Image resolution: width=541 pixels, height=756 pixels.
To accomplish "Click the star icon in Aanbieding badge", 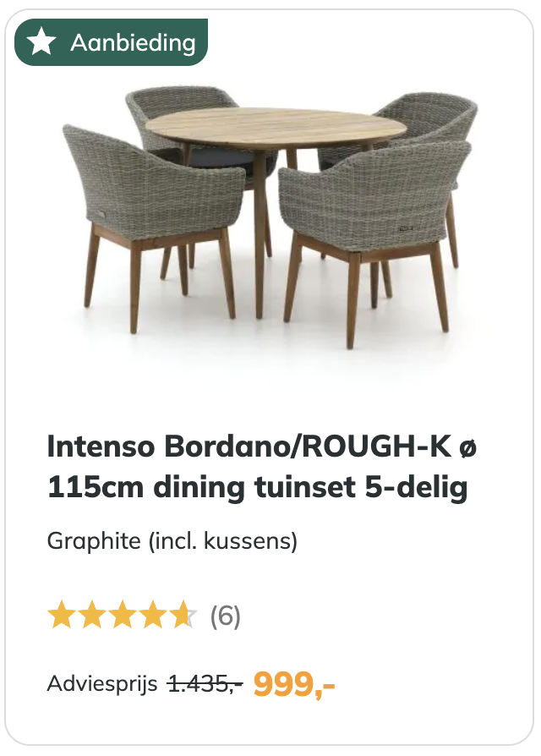I will click(41, 42).
